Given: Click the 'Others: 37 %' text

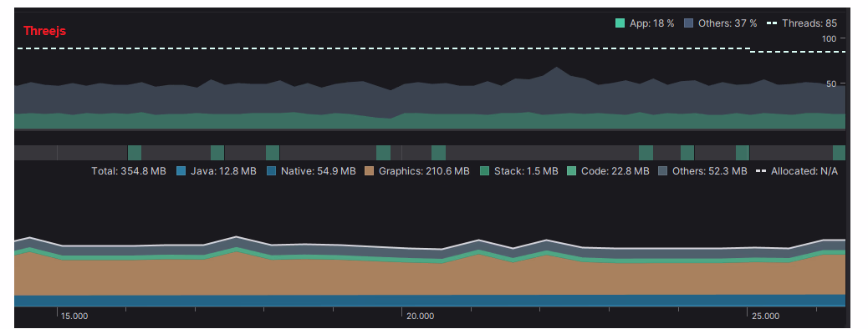Looking at the screenshot, I should [728, 23].
